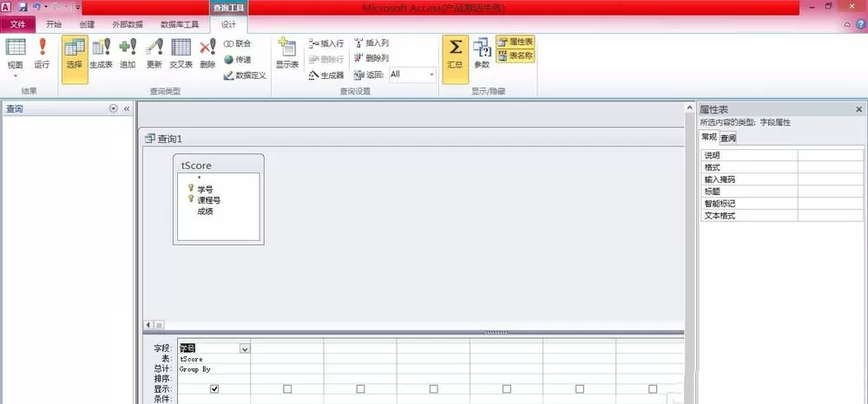Screen dimensions: 868x404
Task: Click the 联合 union query item
Action: coord(238,43)
